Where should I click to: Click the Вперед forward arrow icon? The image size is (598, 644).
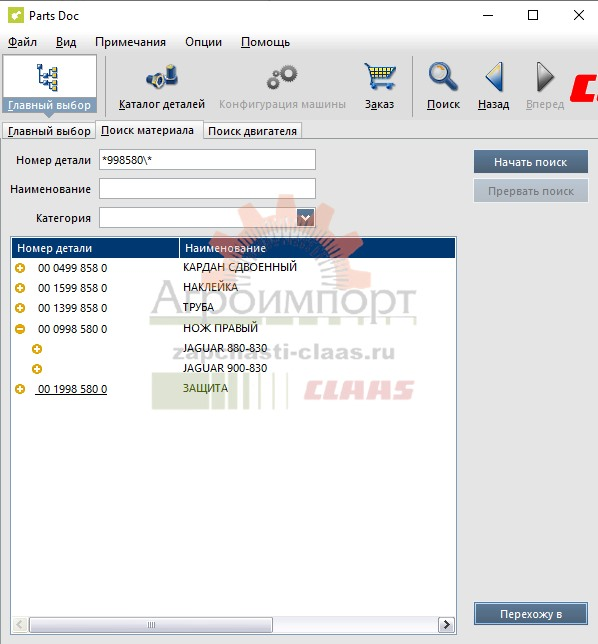coord(545,77)
